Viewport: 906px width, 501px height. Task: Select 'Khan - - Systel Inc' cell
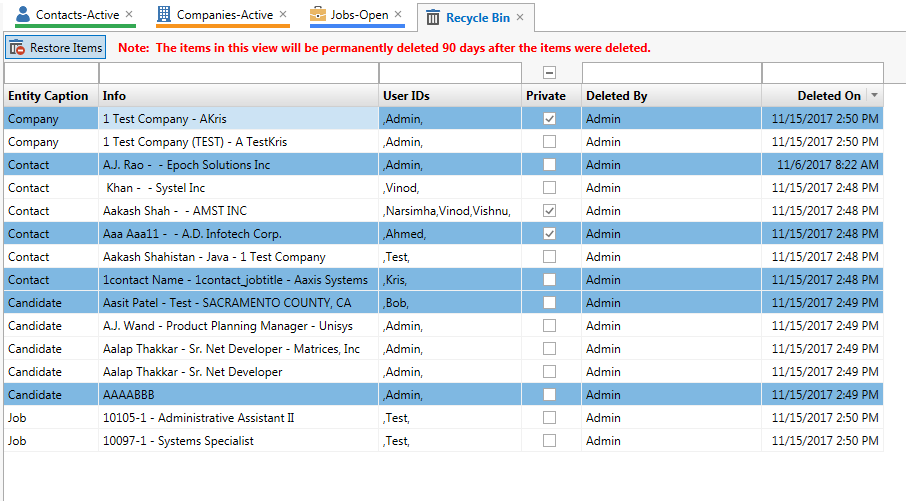[x=239, y=188]
